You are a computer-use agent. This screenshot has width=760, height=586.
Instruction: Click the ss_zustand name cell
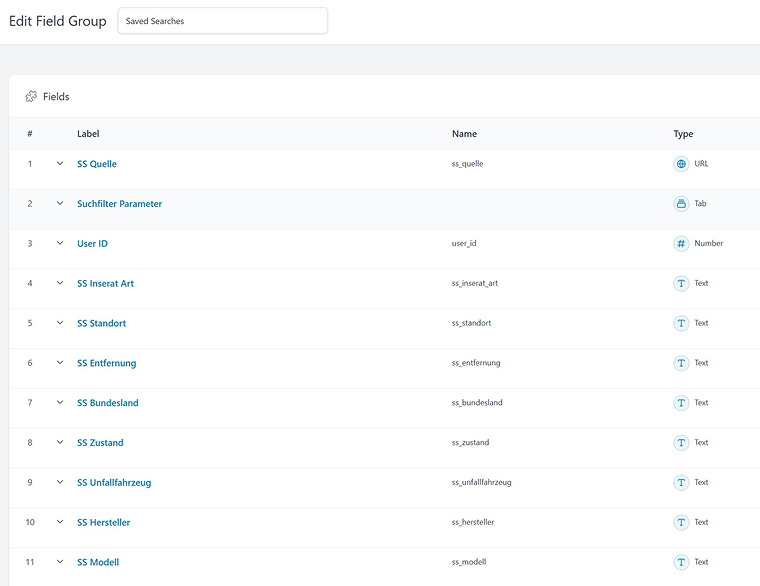coord(470,443)
